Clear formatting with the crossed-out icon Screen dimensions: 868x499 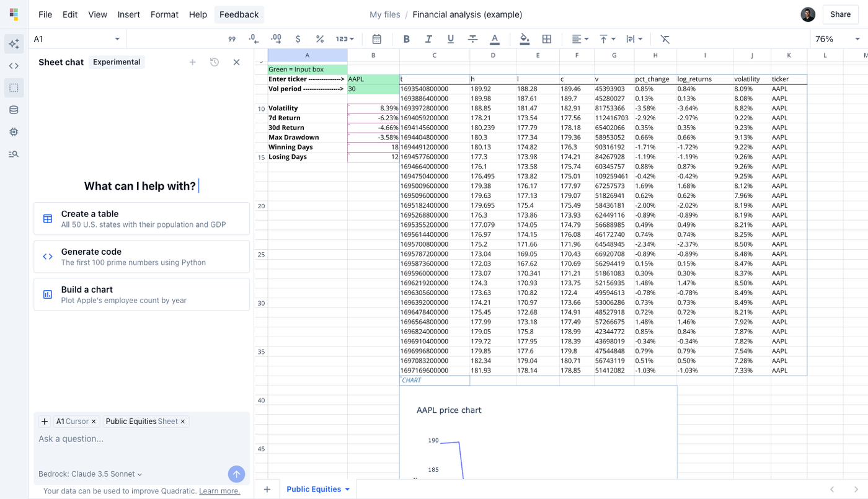[665, 39]
